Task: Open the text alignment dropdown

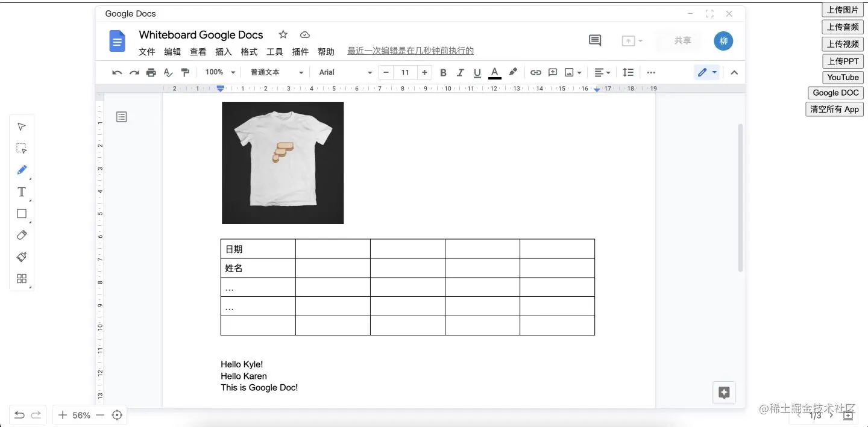Action: [x=602, y=72]
